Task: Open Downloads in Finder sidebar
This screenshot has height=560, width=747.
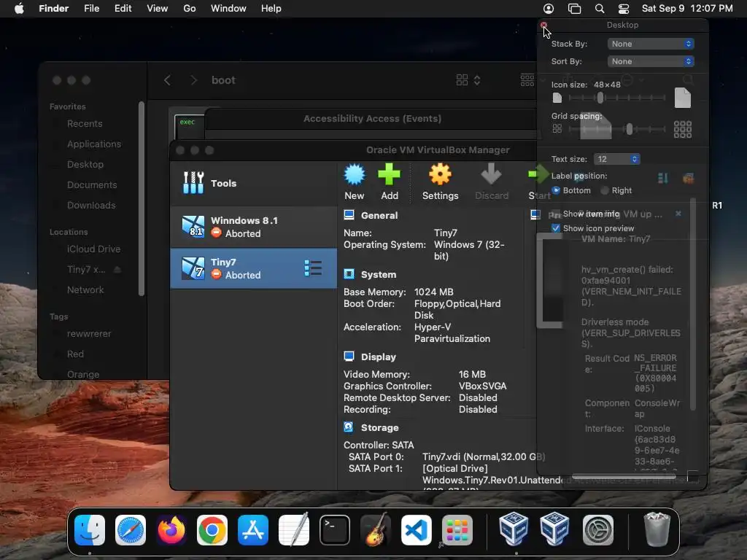Action: coord(91,205)
